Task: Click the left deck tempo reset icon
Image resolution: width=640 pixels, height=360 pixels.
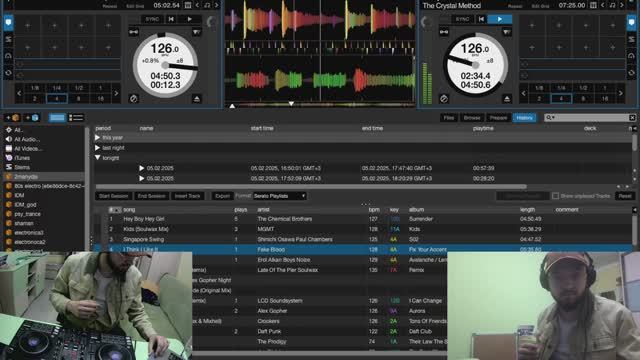Action: [x=196, y=32]
